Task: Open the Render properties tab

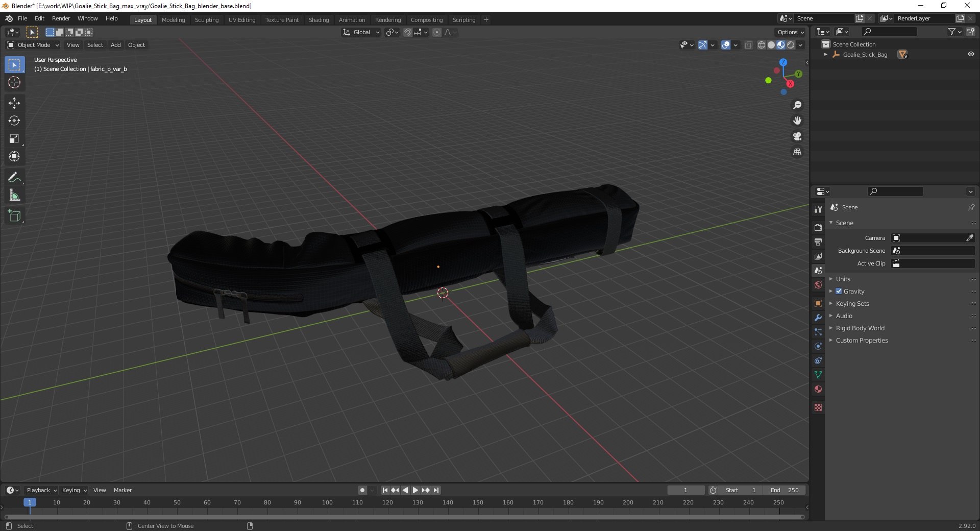Action: 818,228
